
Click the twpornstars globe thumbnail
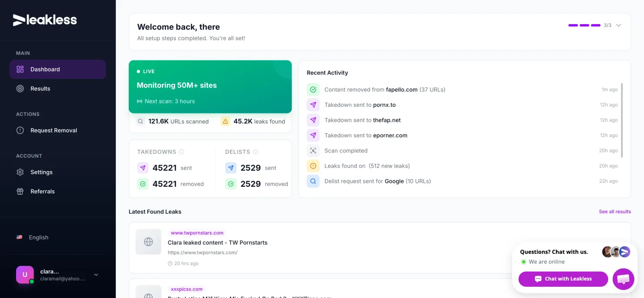pos(148,242)
